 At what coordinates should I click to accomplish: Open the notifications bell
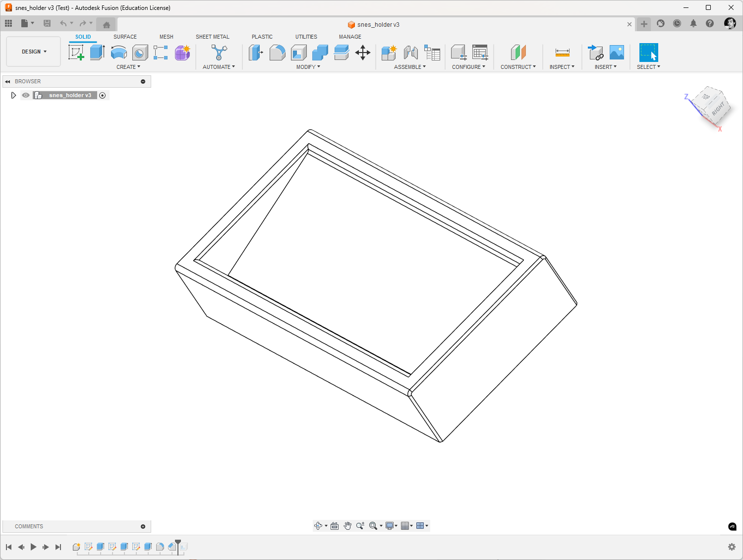tap(693, 23)
